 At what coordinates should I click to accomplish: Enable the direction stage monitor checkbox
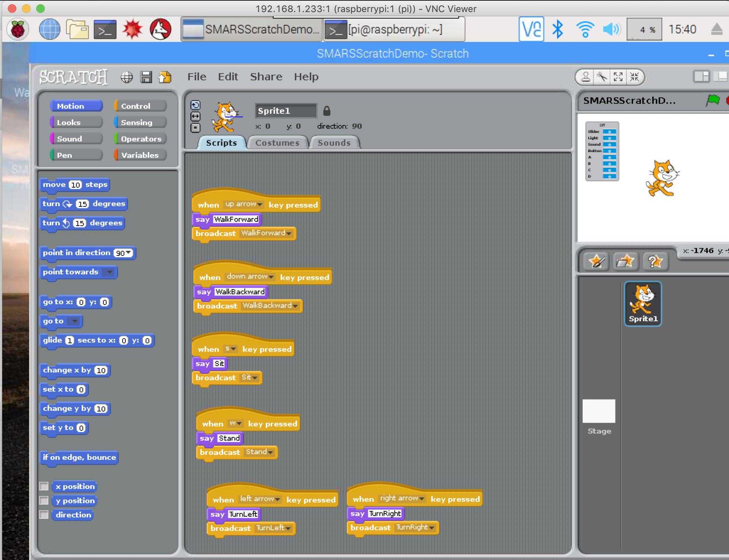(44, 515)
